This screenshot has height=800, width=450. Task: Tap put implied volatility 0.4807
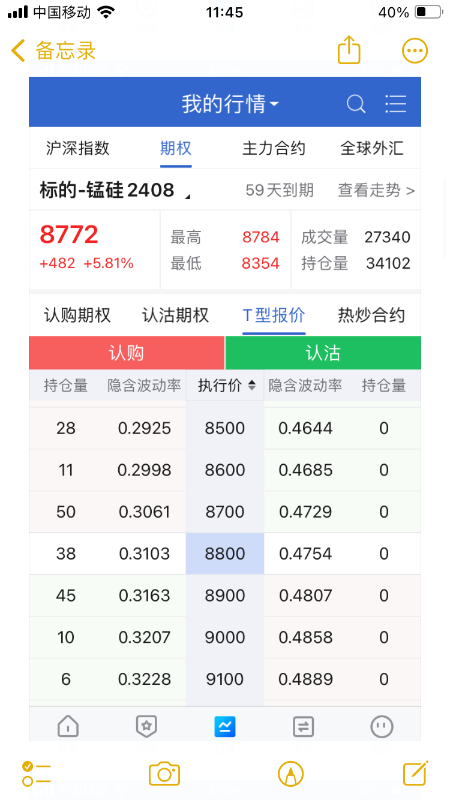(306, 595)
